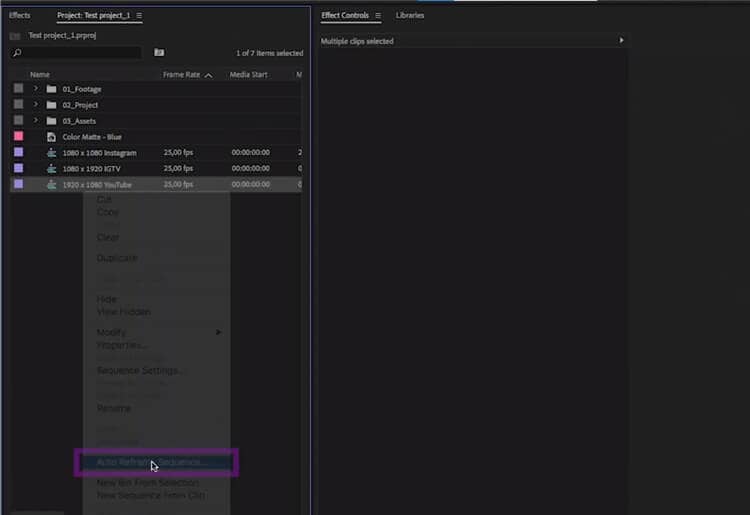Image resolution: width=750 pixels, height=515 pixels.
Task: Open the Modify submenu arrow
Action: pos(218,332)
